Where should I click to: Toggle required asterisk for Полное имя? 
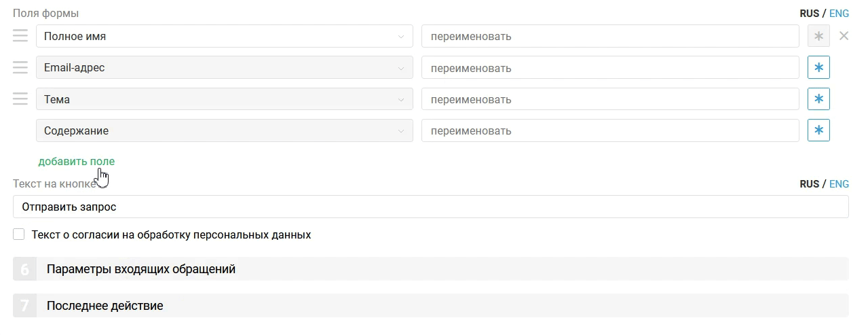coord(818,36)
